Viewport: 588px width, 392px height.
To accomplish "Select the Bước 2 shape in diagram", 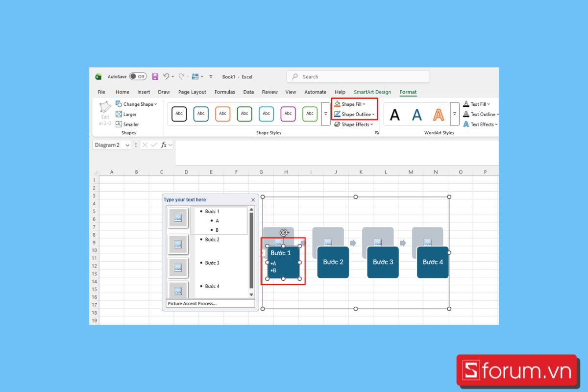I will click(x=333, y=262).
